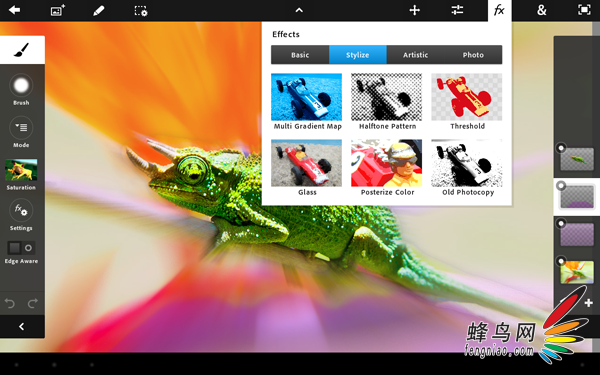Open the selection tool with gear
This screenshot has width=600, height=375.
pos(141,11)
